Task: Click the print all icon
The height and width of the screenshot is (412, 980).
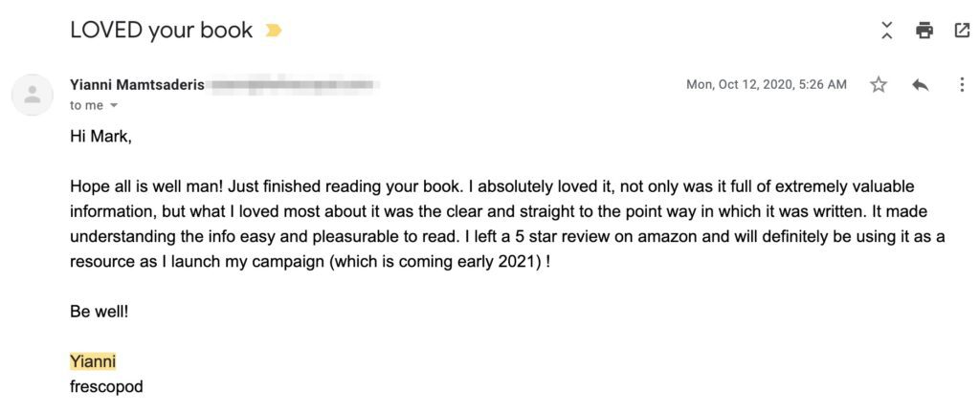Action: tap(924, 30)
